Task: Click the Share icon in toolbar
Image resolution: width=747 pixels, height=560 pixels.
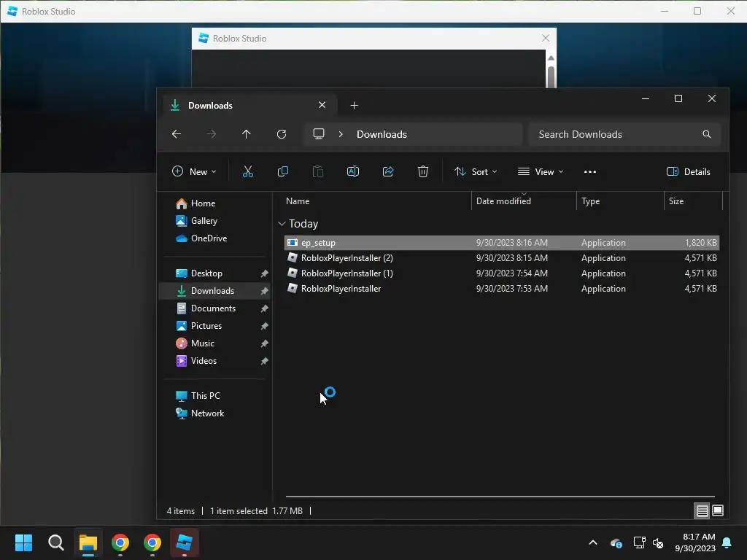Action: point(388,171)
